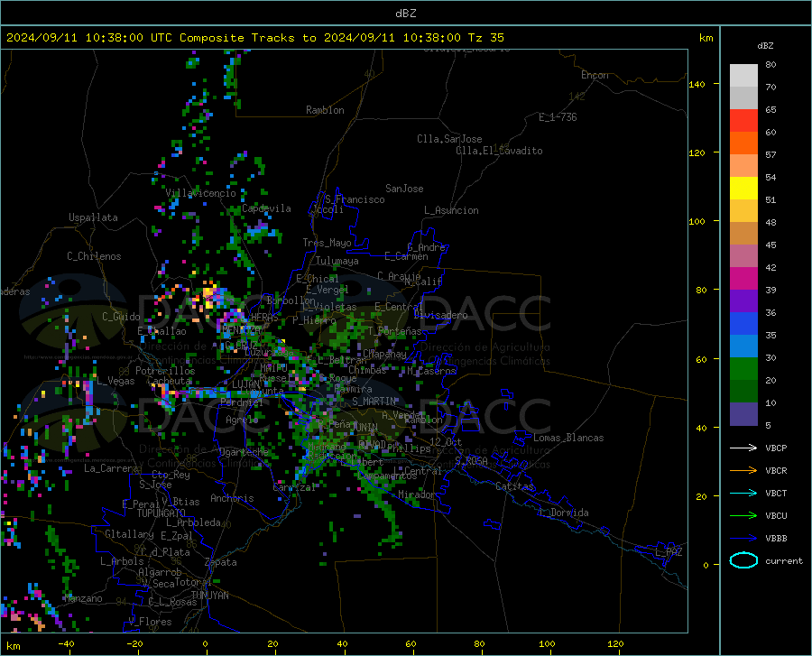Pick the tan swatch between 48 and 45

[x=743, y=234]
